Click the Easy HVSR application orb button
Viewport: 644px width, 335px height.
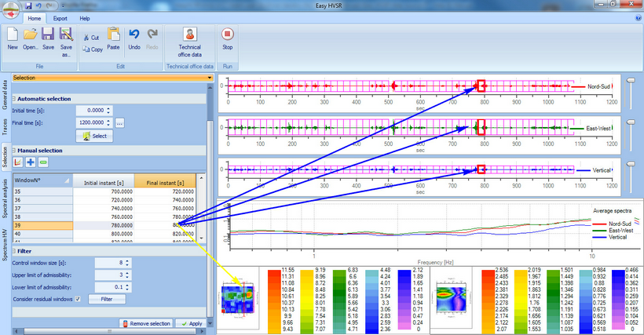tap(11, 10)
